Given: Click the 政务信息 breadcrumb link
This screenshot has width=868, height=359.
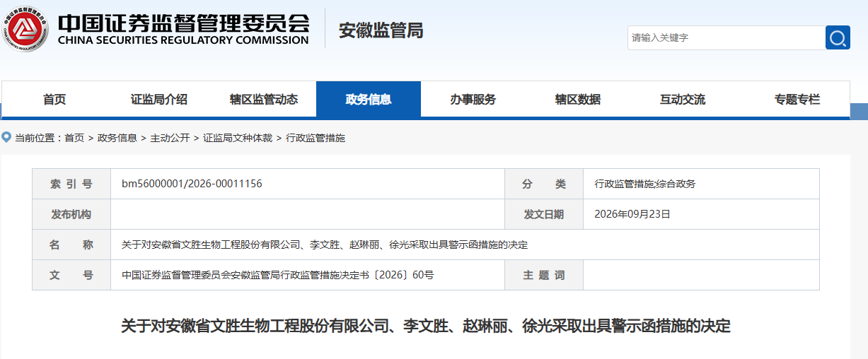Looking at the screenshot, I should pos(117,138).
